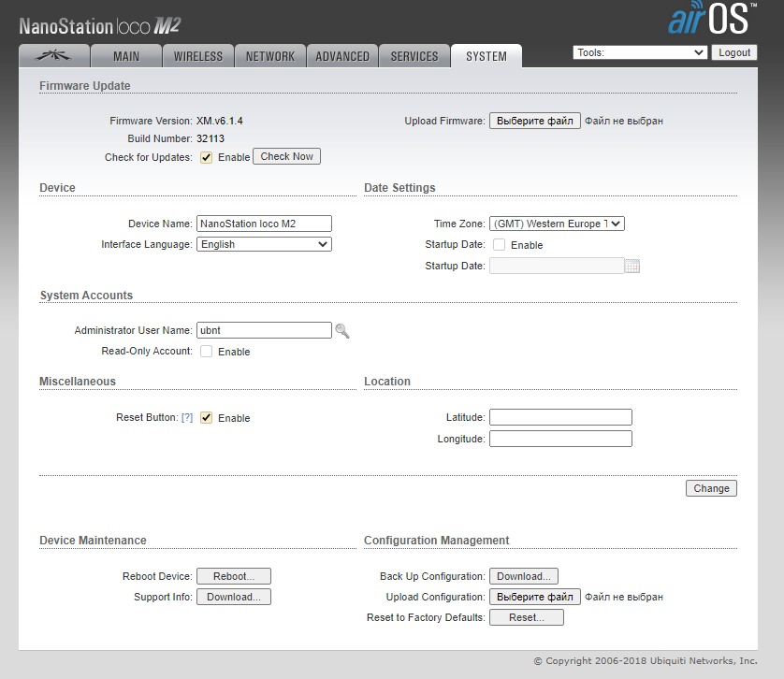Click the Logout button

click(734, 52)
